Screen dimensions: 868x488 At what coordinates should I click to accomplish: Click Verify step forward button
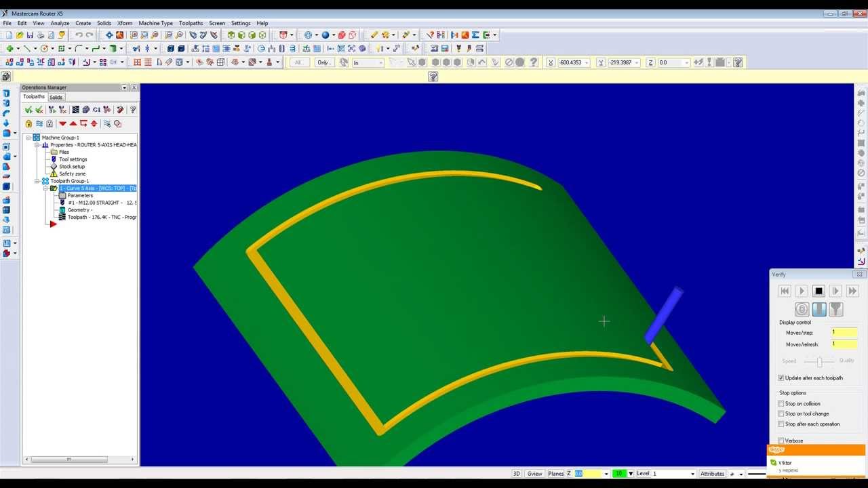[835, 291]
